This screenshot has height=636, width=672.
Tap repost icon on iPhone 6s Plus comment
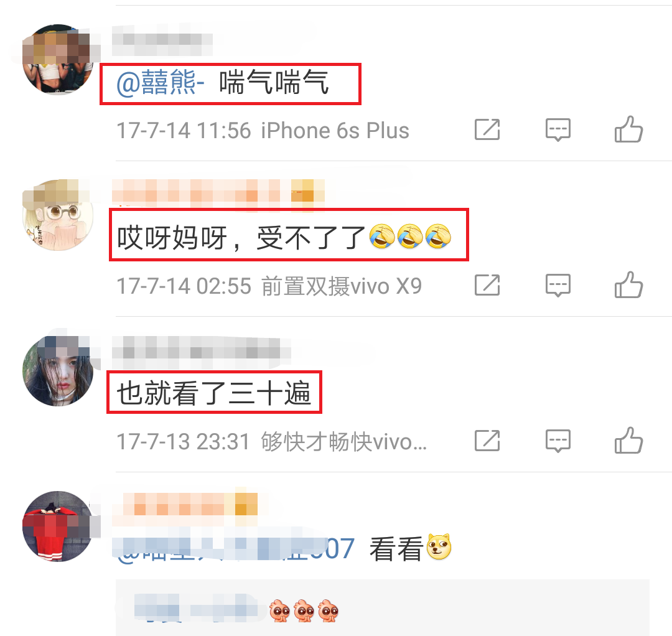[x=487, y=129]
